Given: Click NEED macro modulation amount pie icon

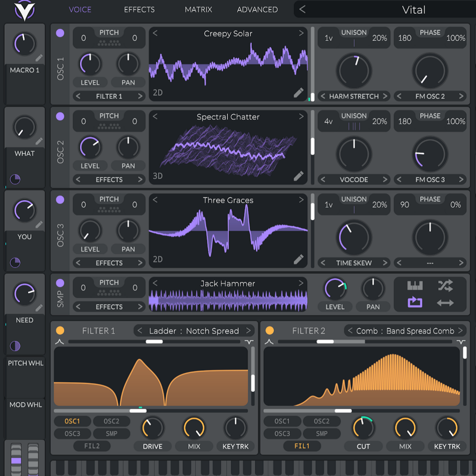Looking at the screenshot, I should click(x=15, y=346).
